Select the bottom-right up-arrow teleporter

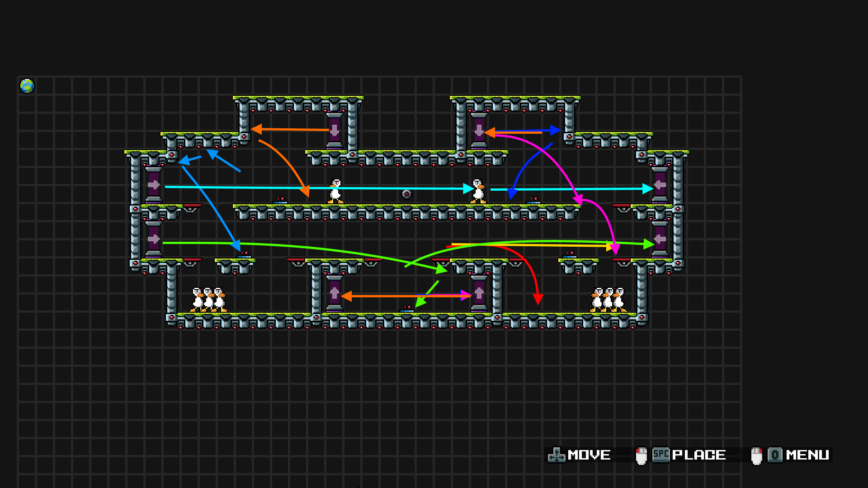point(479,293)
